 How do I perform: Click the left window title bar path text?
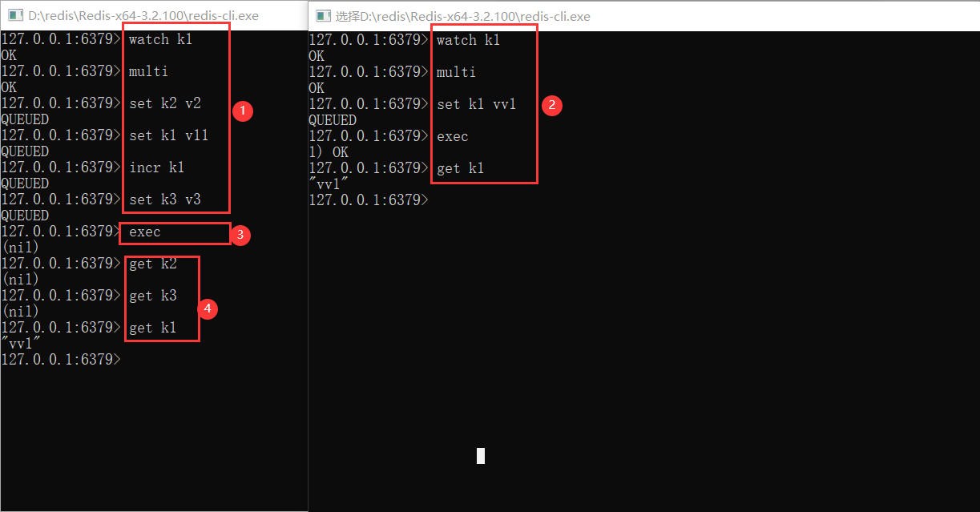click(x=143, y=16)
